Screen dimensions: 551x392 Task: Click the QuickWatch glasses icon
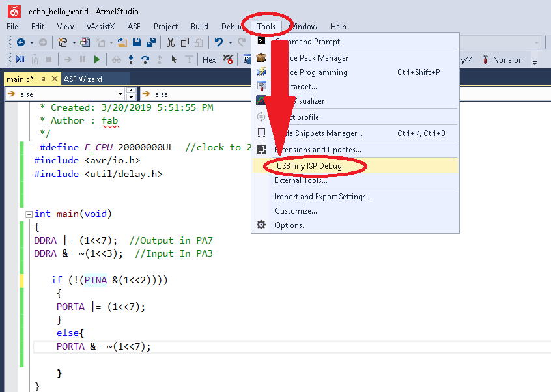[117, 60]
